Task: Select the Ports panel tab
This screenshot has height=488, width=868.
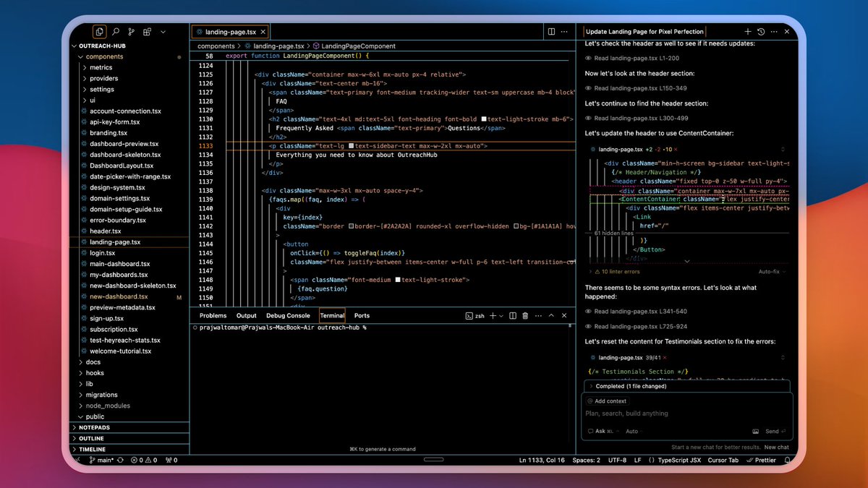Action: (362, 316)
